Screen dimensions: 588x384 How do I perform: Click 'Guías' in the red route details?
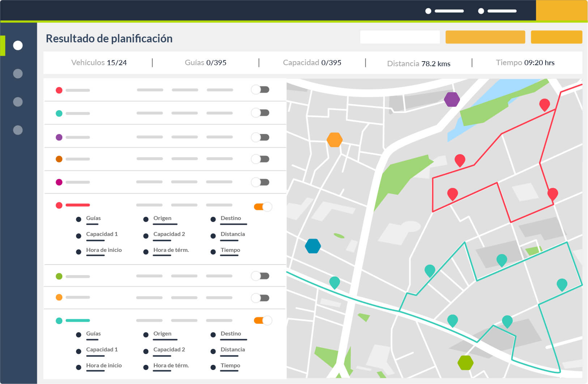[x=93, y=218]
